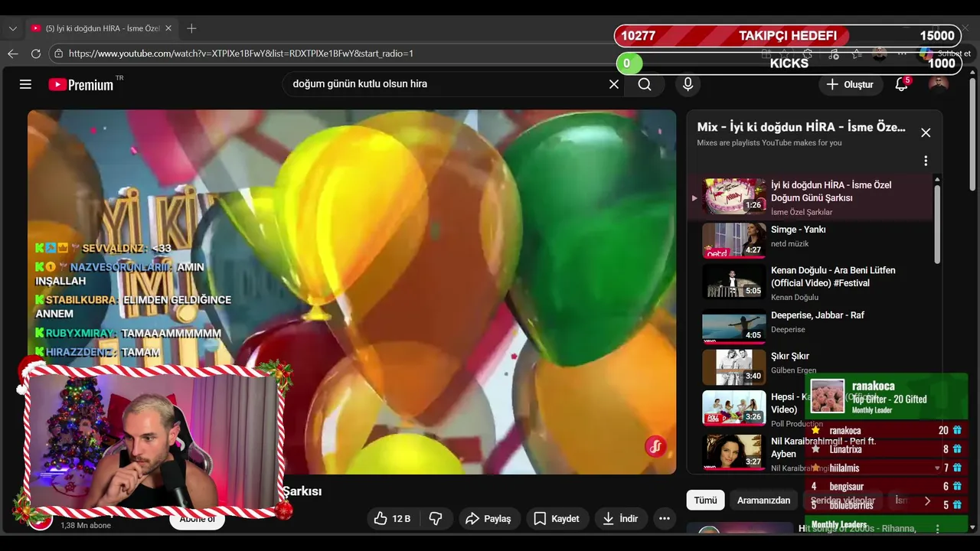The image size is (980, 551).
Task: Click "1,38 Mn abone" subscriber count
Action: pos(87,526)
